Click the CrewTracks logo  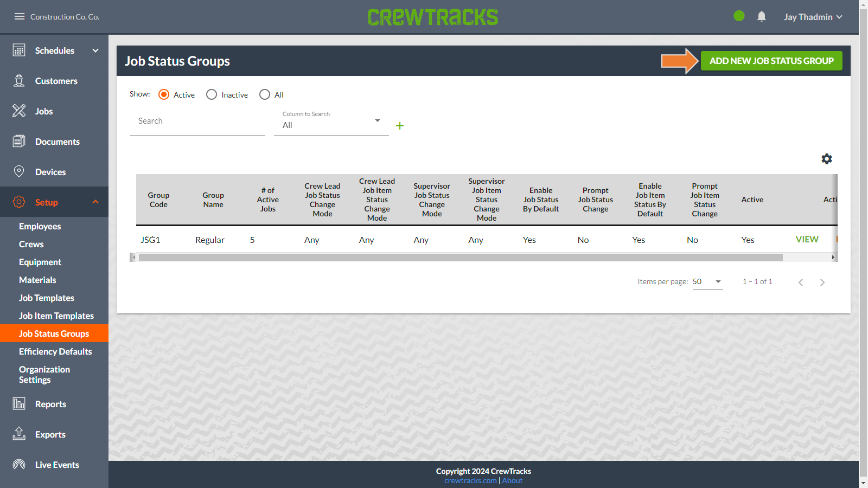pos(433,17)
